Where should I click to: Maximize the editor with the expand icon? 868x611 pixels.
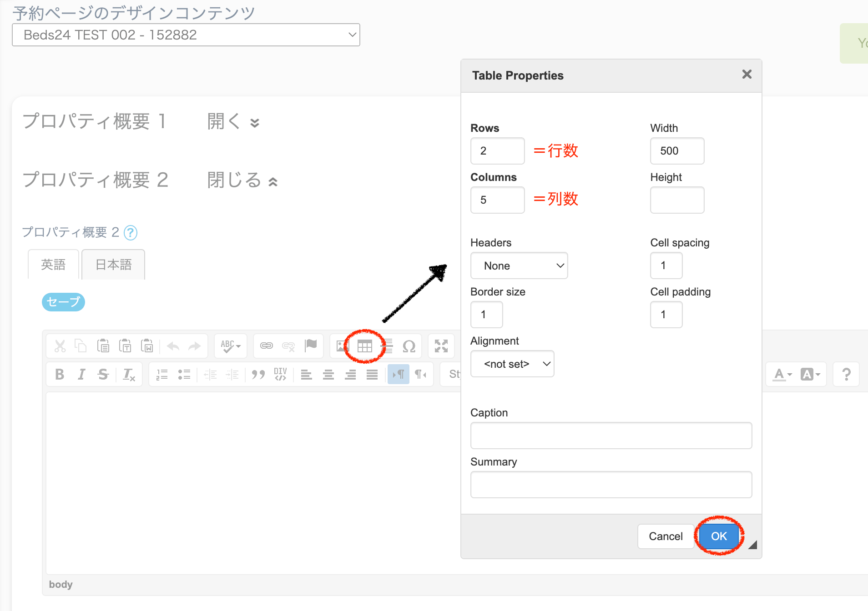pyautogui.click(x=441, y=346)
